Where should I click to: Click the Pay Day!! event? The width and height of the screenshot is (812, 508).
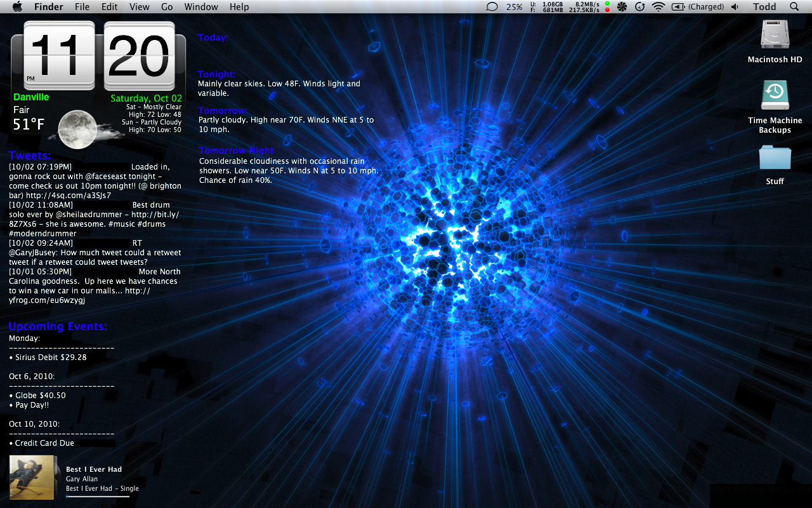29,405
